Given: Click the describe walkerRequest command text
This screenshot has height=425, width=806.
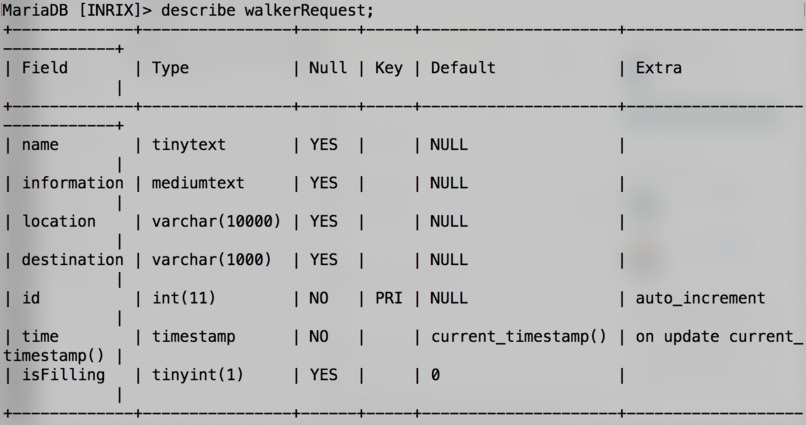Looking at the screenshot, I should point(267,10).
